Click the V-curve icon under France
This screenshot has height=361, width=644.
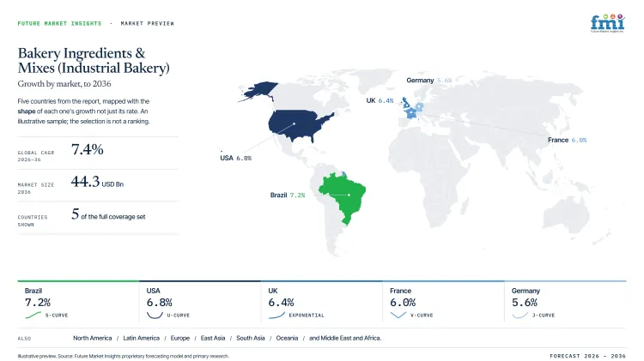click(398, 315)
